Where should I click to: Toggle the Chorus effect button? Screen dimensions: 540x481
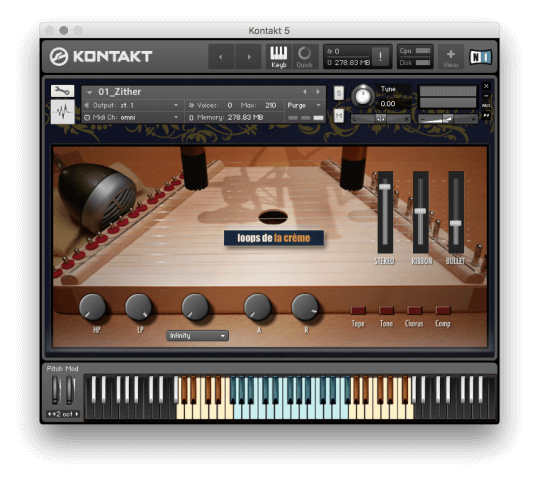pyautogui.click(x=414, y=310)
